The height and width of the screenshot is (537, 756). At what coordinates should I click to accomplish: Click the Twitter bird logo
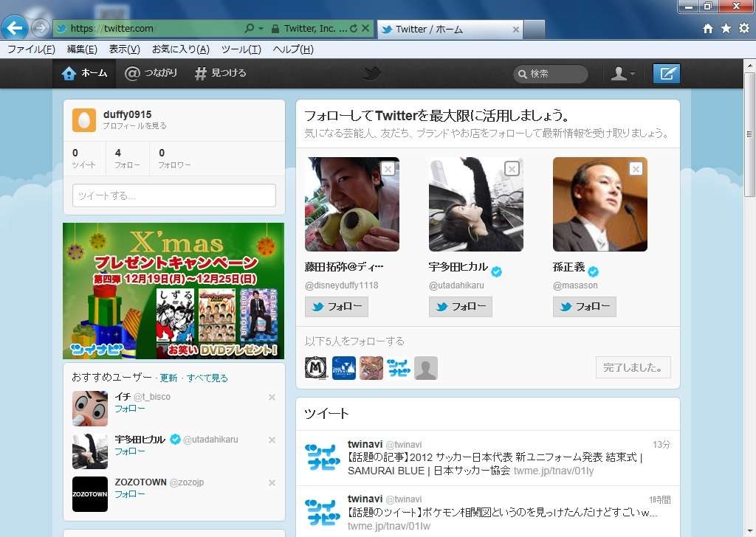point(371,73)
